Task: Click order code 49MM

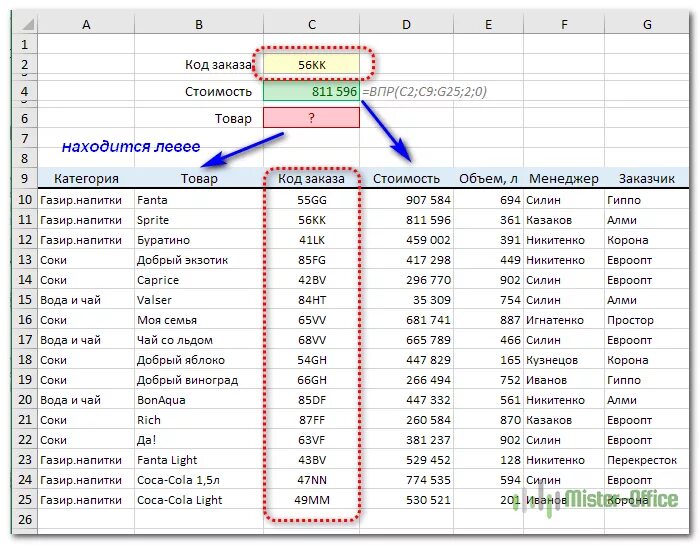Action: (312, 500)
